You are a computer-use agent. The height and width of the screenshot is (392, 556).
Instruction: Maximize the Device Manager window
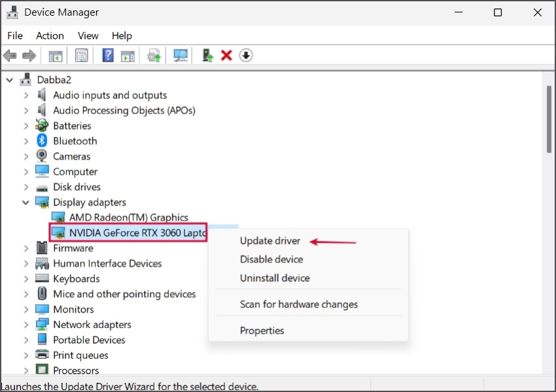pos(498,12)
